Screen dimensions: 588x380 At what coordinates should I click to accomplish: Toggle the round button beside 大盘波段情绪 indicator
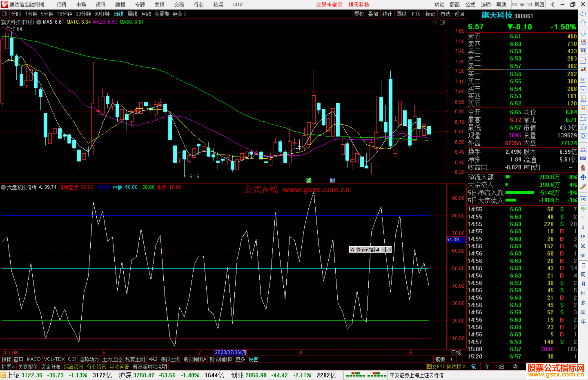coord(3,187)
